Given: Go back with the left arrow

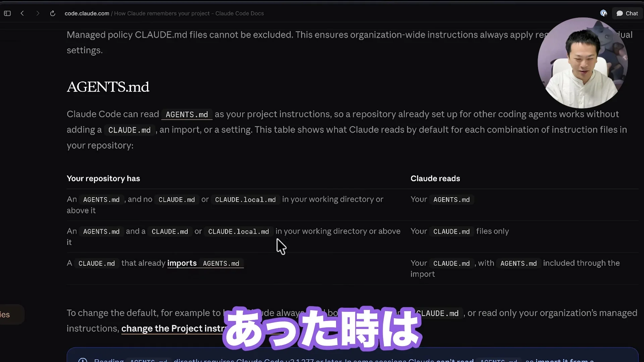Looking at the screenshot, I should tap(22, 13).
